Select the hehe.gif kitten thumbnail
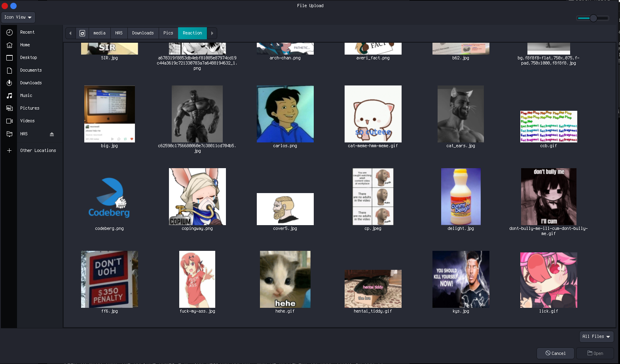This screenshot has width=620, height=364. pos(285,279)
